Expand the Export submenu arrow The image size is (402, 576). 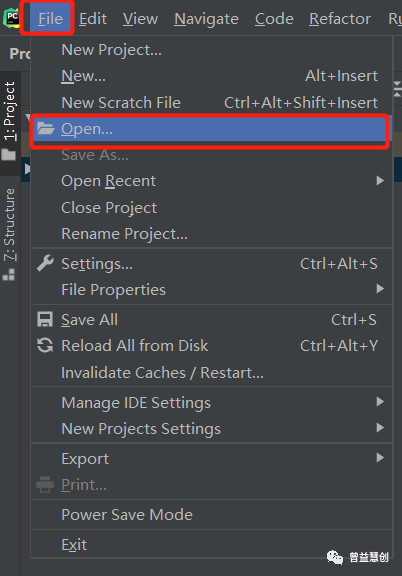[x=380, y=458]
